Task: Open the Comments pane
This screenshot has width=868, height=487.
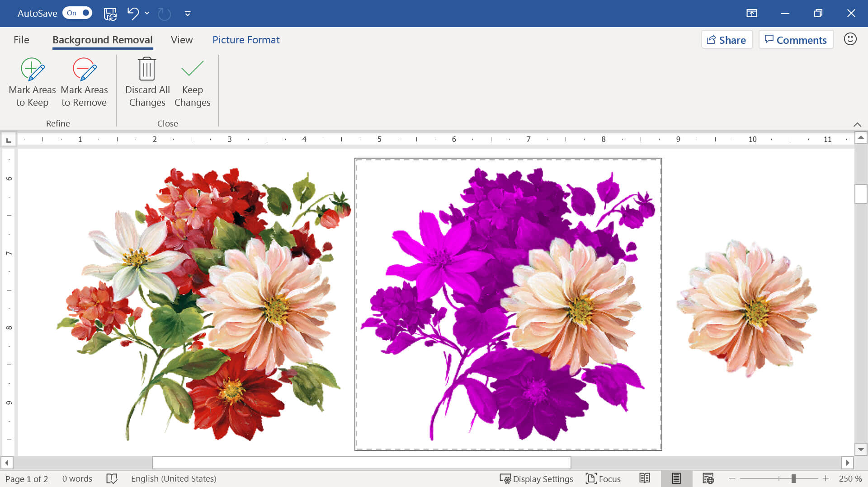Action: click(796, 40)
